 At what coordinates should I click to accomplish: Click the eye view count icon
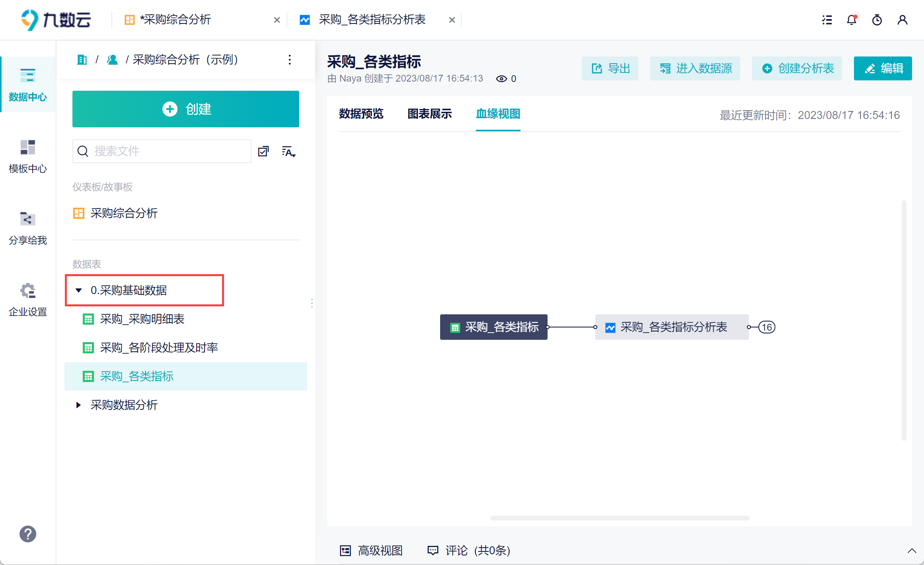(x=501, y=79)
